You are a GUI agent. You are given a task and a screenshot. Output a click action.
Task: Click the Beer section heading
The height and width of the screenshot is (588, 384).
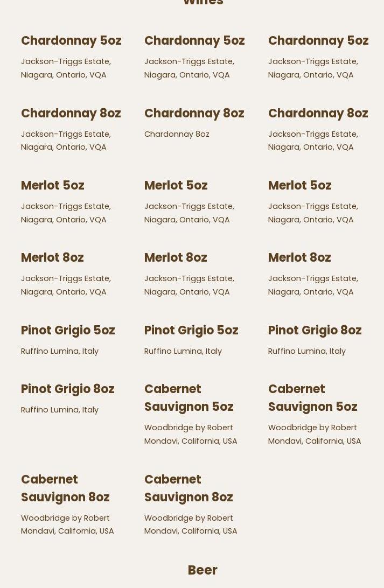202,570
